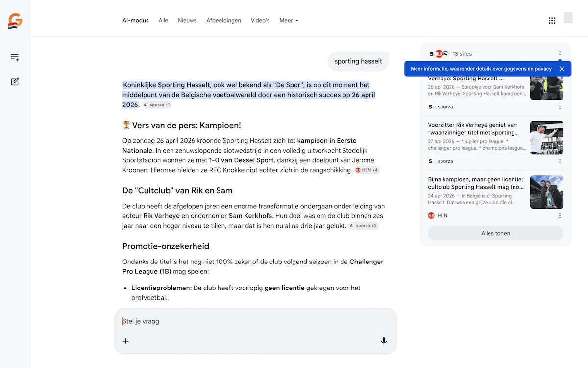588x368 pixels.
Task: Click the plus icon to add attachment
Action: [126, 341]
